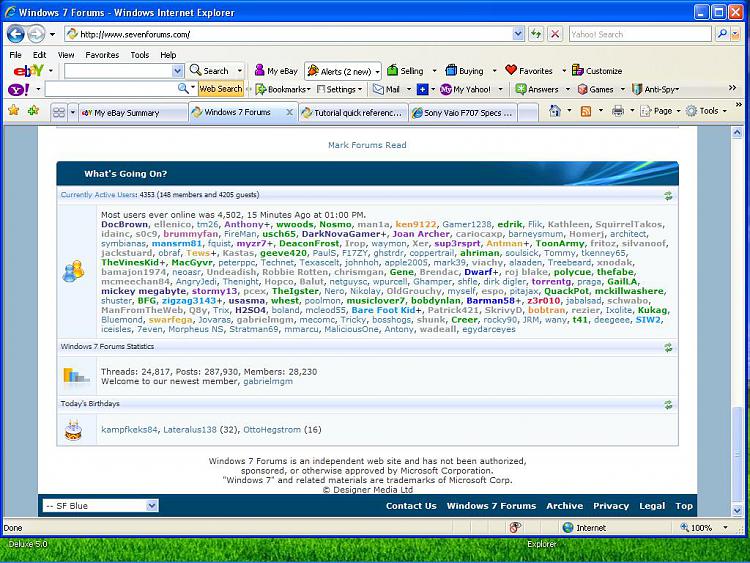Viewport: 750px width, 563px height.
Task: Click the eBay logo on the toolbar
Action: (x=28, y=71)
